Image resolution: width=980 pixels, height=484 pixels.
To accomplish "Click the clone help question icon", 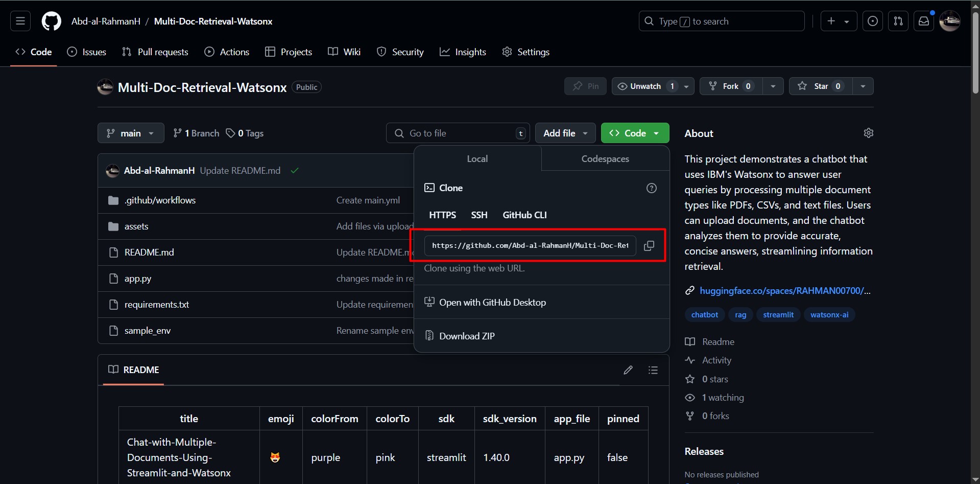I will [652, 188].
